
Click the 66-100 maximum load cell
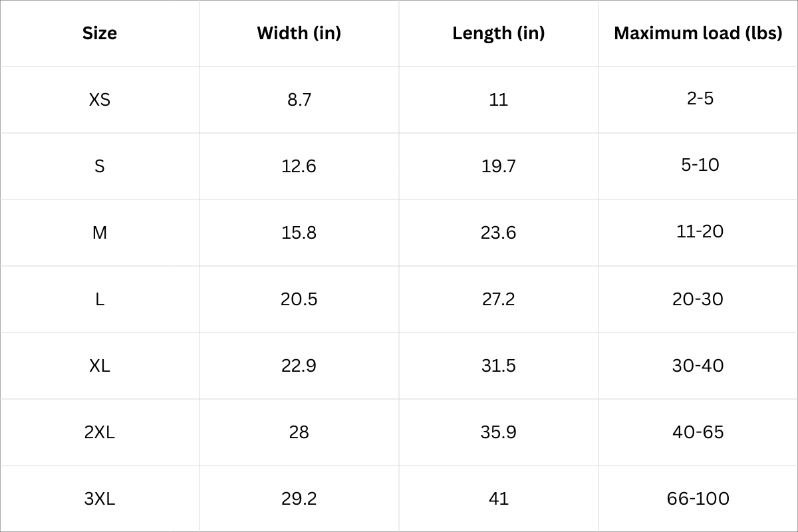point(698,499)
